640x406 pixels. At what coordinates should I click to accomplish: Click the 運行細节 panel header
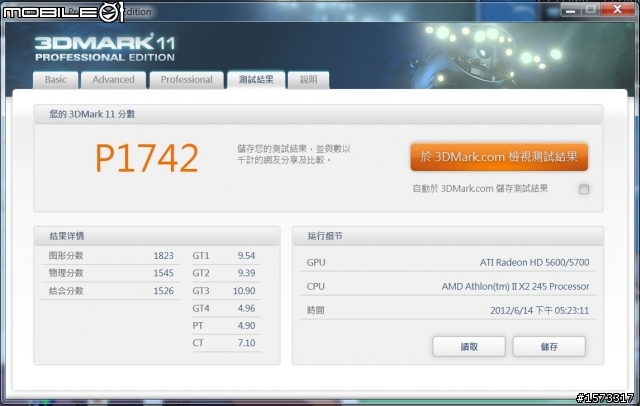[448, 236]
